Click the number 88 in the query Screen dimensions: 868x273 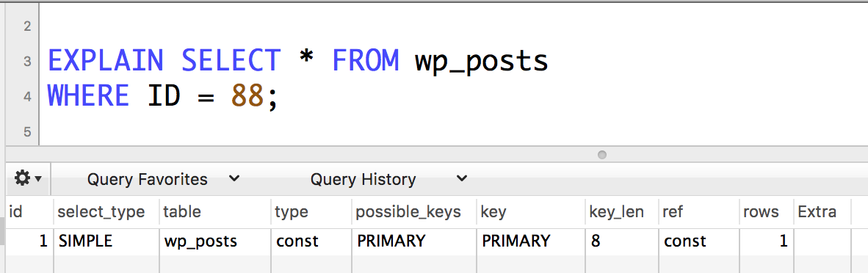pos(247,96)
